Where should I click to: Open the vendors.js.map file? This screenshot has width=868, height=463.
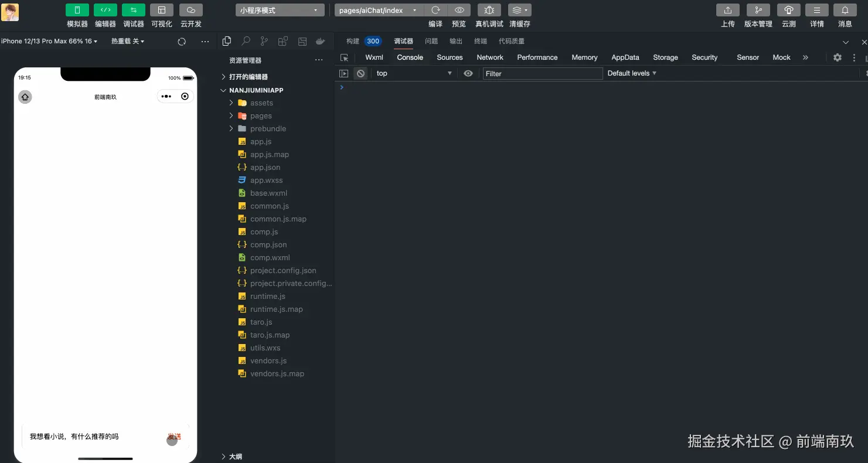[276, 373]
